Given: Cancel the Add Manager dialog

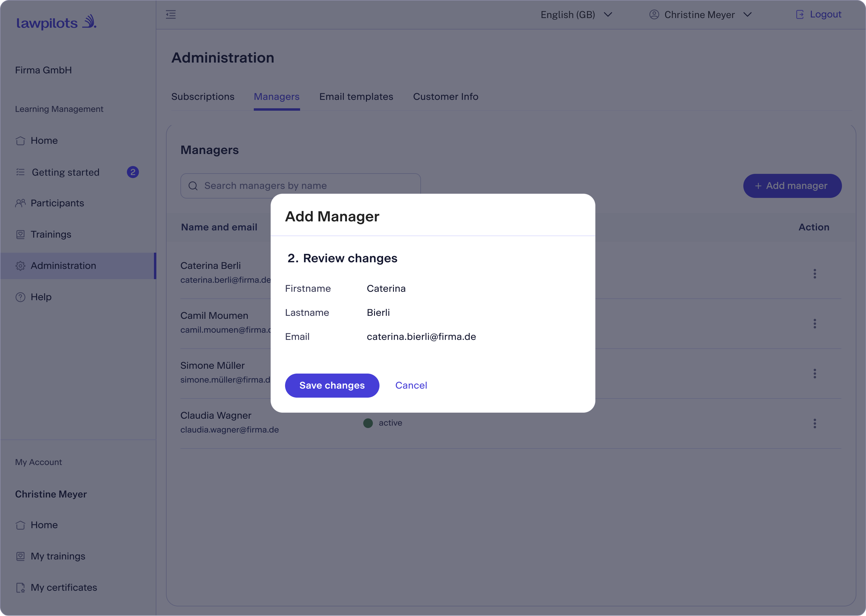Looking at the screenshot, I should pyautogui.click(x=411, y=385).
